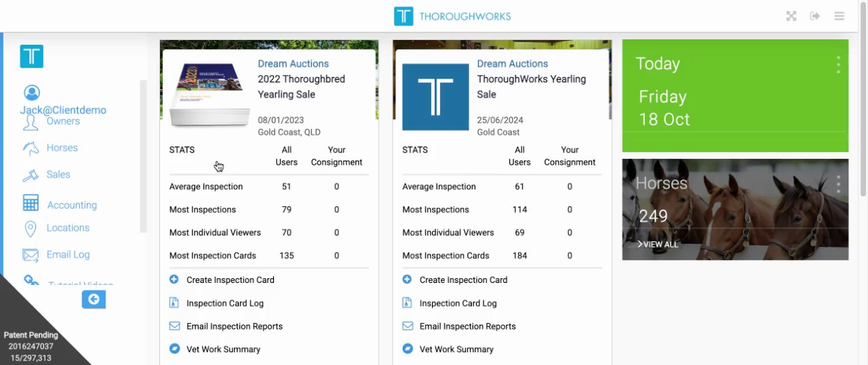
Task: Click the Accounting calculator icon
Action: (x=31, y=203)
